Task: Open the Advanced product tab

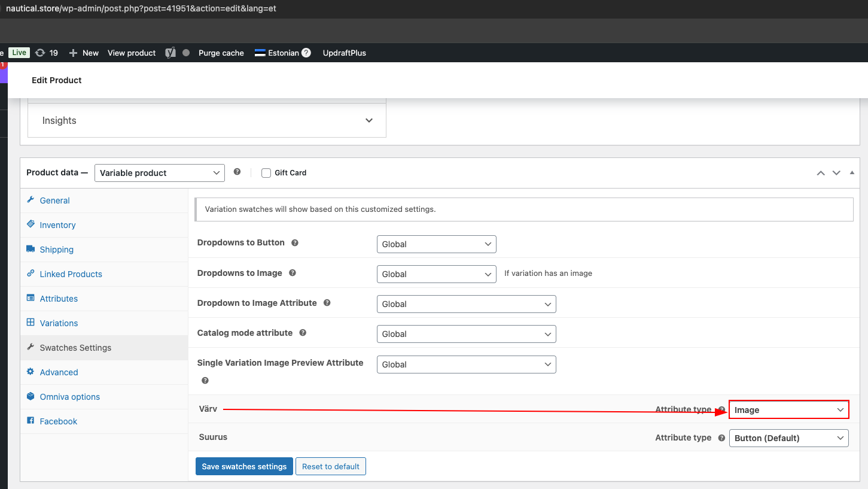Action: (105, 372)
